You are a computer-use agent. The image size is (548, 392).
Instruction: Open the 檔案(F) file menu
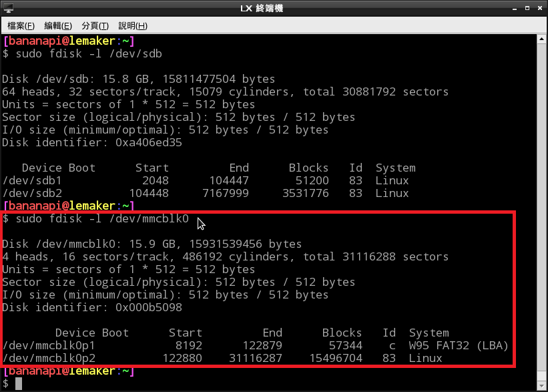point(21,25)
